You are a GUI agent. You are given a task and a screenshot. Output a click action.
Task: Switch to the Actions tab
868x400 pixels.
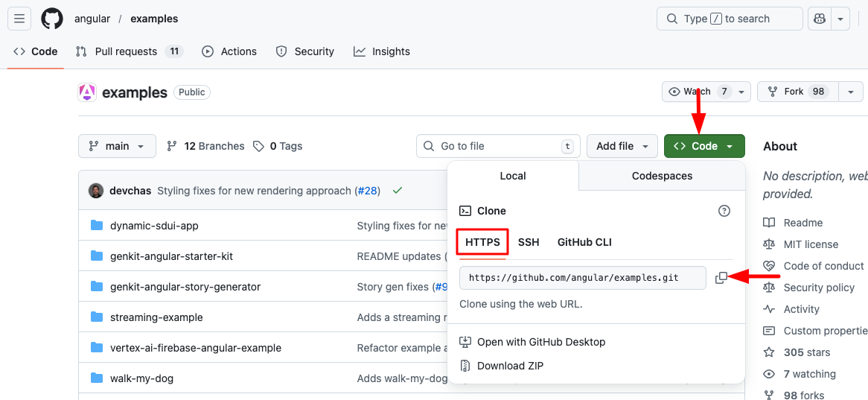click(x=229, y=51)
